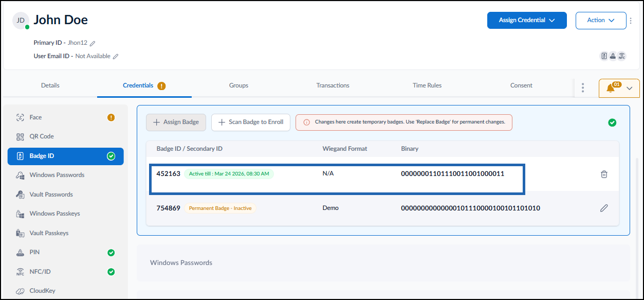
Task: Click the Assign Badge button
Action: click(x=176, y=122)
